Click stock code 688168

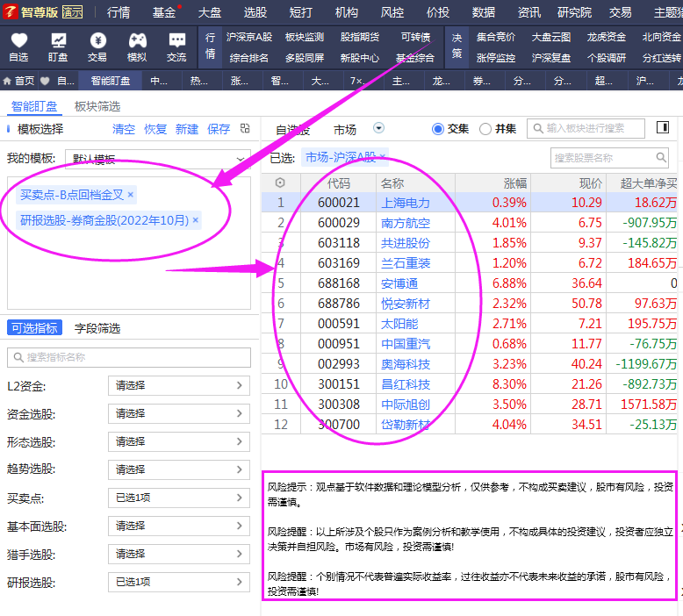[339, 283]
